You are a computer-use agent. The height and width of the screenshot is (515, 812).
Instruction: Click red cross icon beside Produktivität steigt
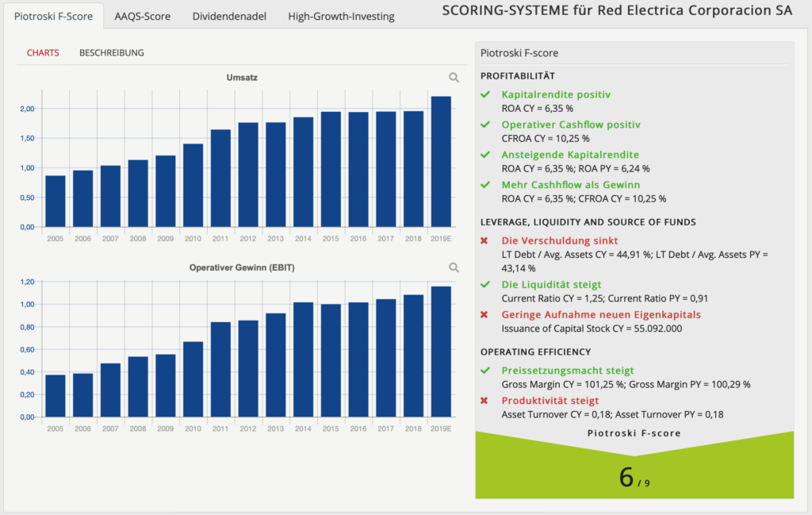pyautogui.click(x=485, y=401)
